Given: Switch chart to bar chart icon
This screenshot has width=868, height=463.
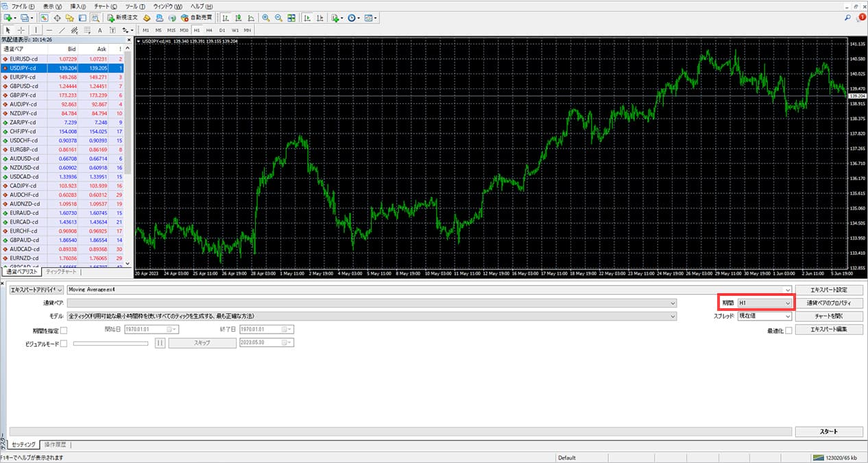Looking at the screenshot, I should pyautogui.click(x=225, y=17).
